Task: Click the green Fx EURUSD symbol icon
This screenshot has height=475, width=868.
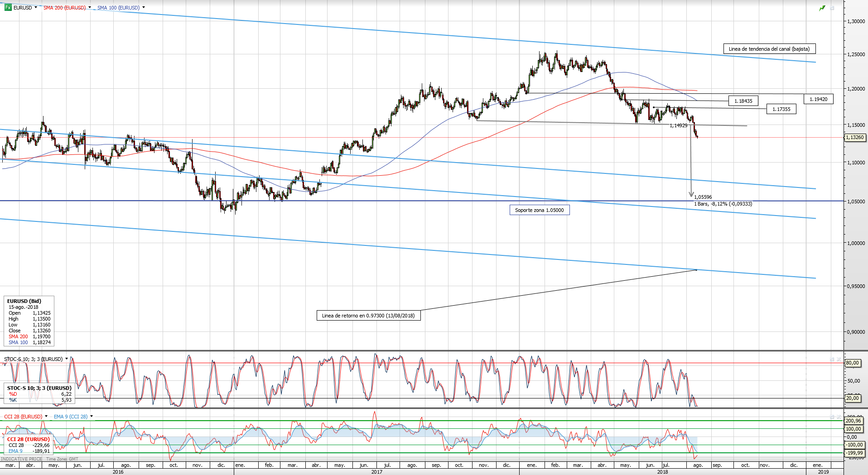Action: coord(8,7)
